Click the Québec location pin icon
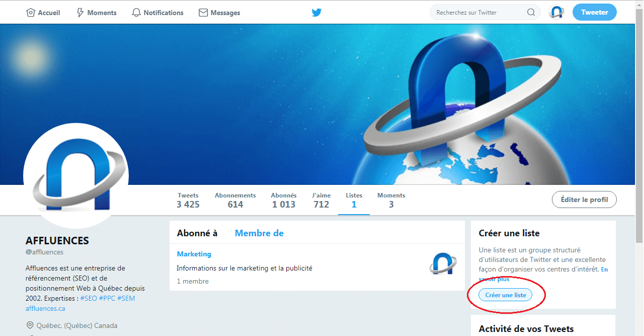644x336 pixels. tap(30, 325)
